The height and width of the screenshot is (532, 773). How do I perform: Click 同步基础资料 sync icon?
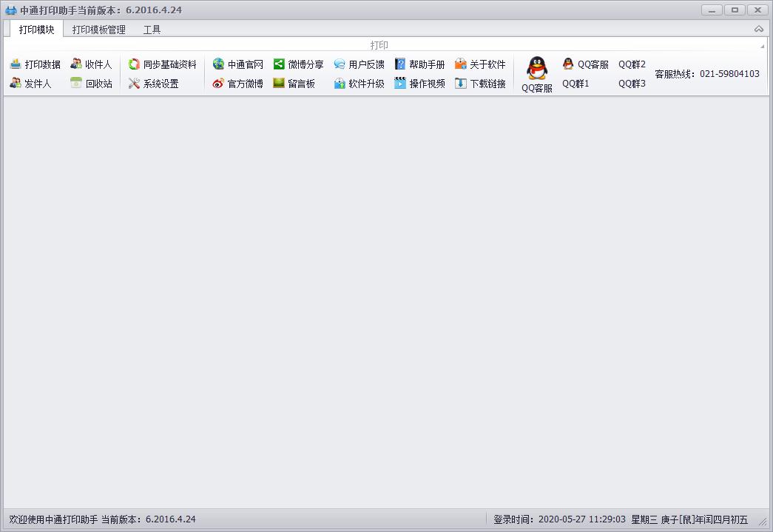[x=134, y=64]
